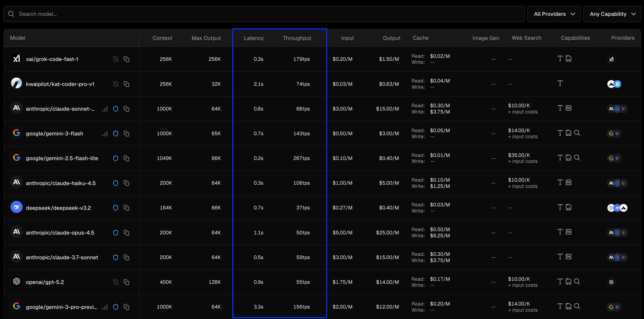Sort by the Latency column header

(x=254, y=38)
